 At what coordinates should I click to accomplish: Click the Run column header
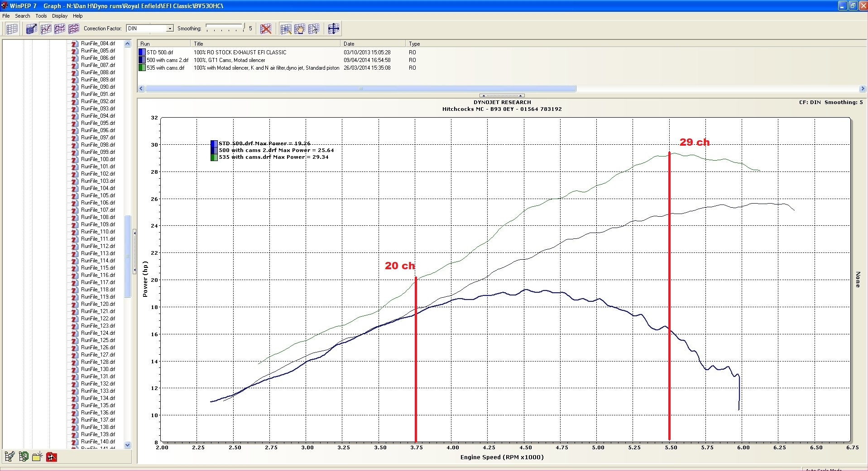pyautogui.click(x=164, y=44)
